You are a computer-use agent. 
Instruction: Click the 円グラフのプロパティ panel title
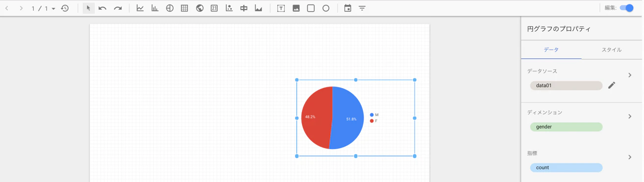(x=559, y=29)
